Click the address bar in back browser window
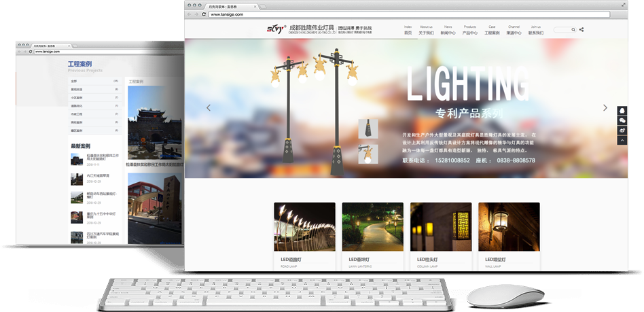644x312 pixels. tap(109, 52)
